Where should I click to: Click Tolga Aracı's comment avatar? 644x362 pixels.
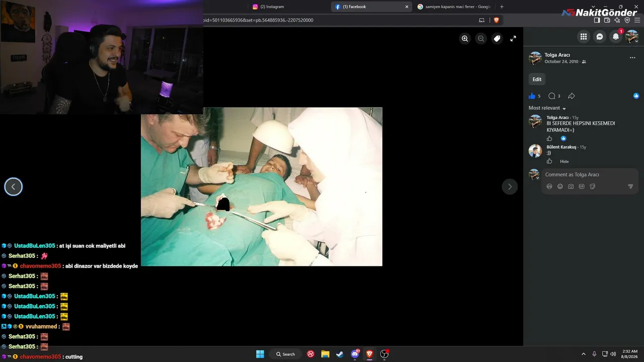[x=535, y=121]
